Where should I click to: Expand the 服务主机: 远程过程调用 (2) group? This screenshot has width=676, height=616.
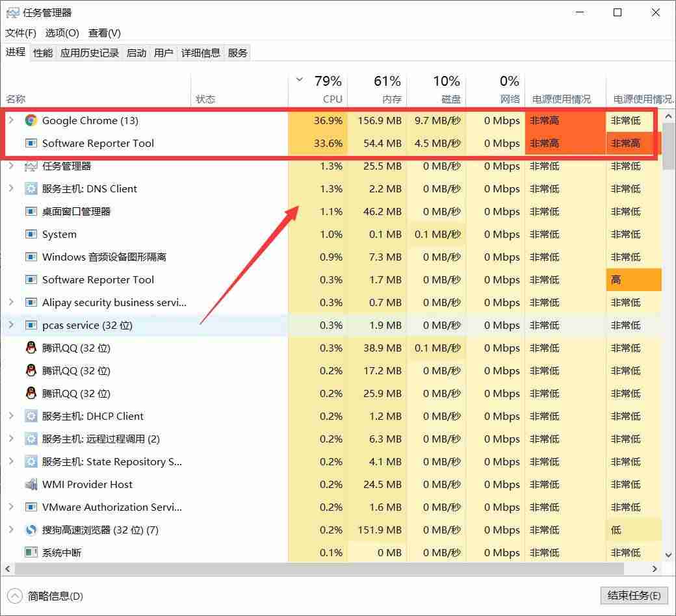[11, 439]
